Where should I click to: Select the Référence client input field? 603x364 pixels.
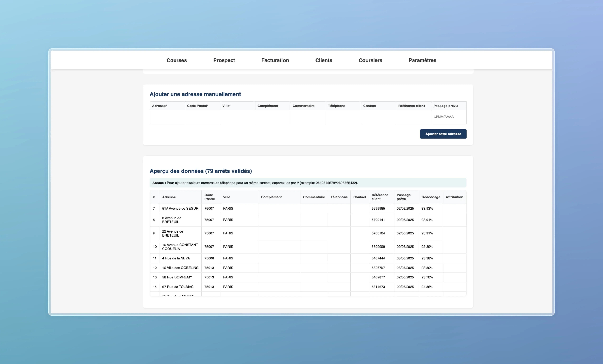click(x=413, y=117)
